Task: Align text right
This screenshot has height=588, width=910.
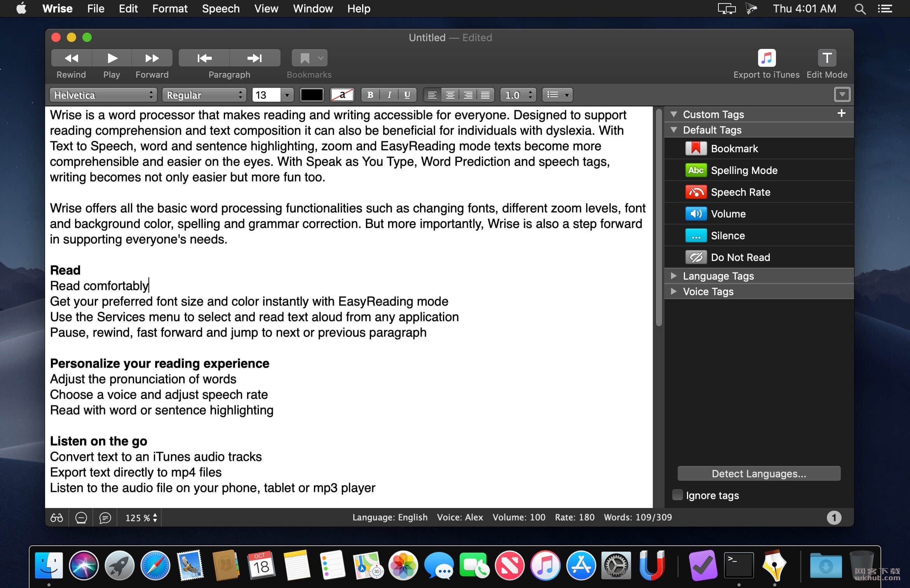Action: pos(468,95)
